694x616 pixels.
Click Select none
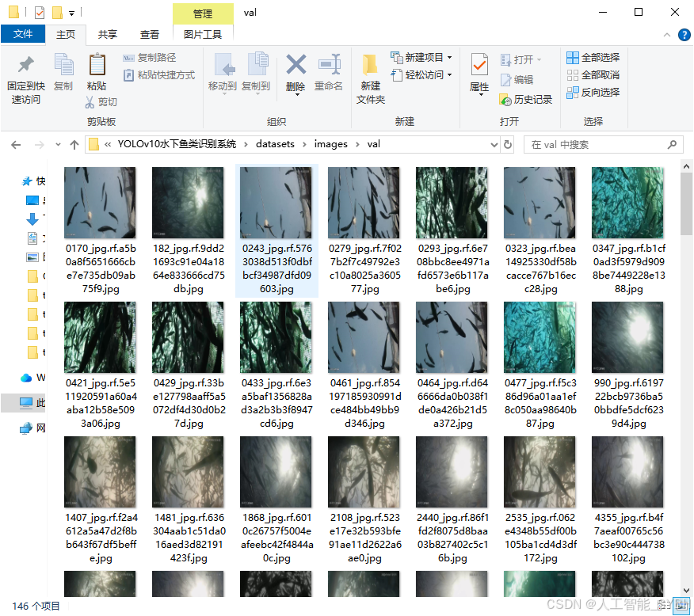pyautogui.click(x=593, y=75)
